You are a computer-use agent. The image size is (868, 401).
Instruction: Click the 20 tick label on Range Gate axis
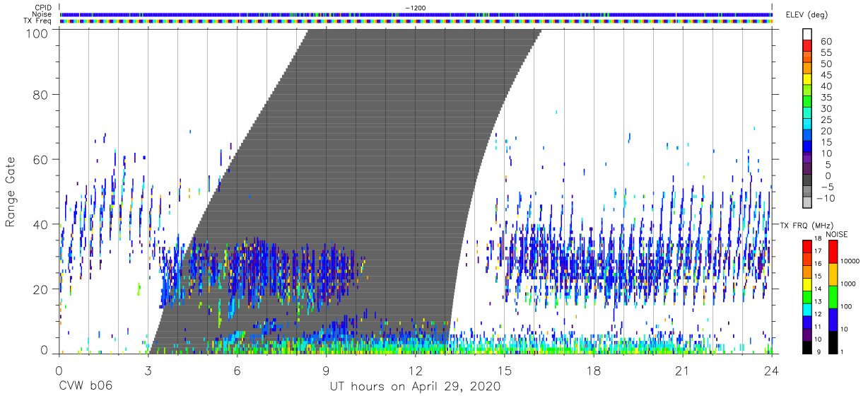(x=40, y=289)
